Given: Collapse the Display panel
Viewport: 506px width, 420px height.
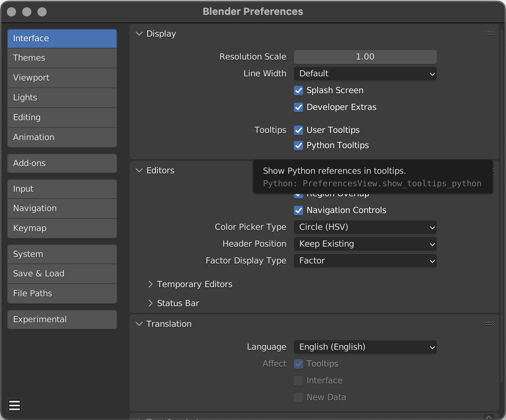Looking at the screenshot, I should pyautogui.click(x=139, y=34).
